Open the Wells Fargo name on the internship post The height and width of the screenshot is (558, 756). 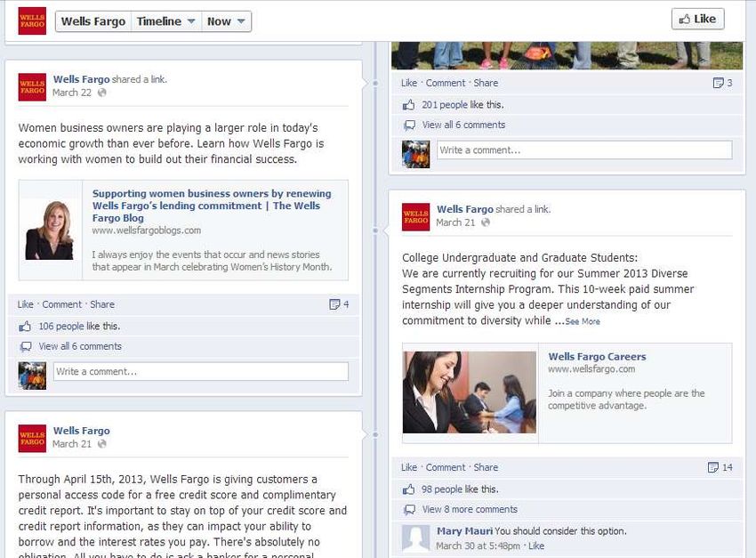465,209
